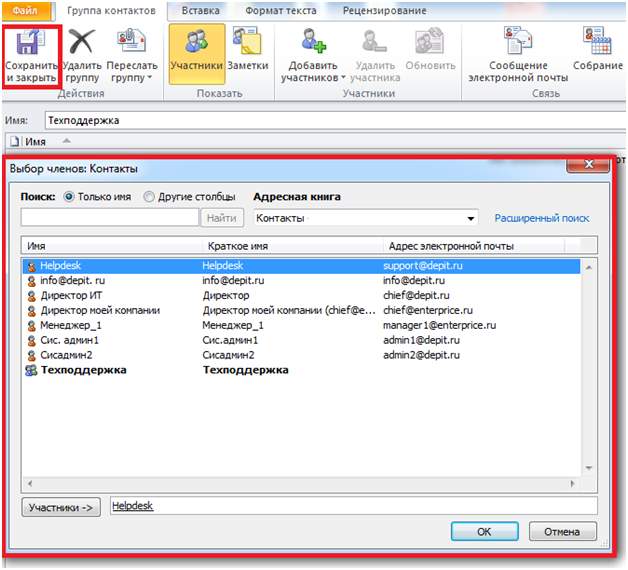Image resolution: width=628 pixels, height=570 pixels.
Task: Select the Другие столбцы radio button
Action: point(149,197)
